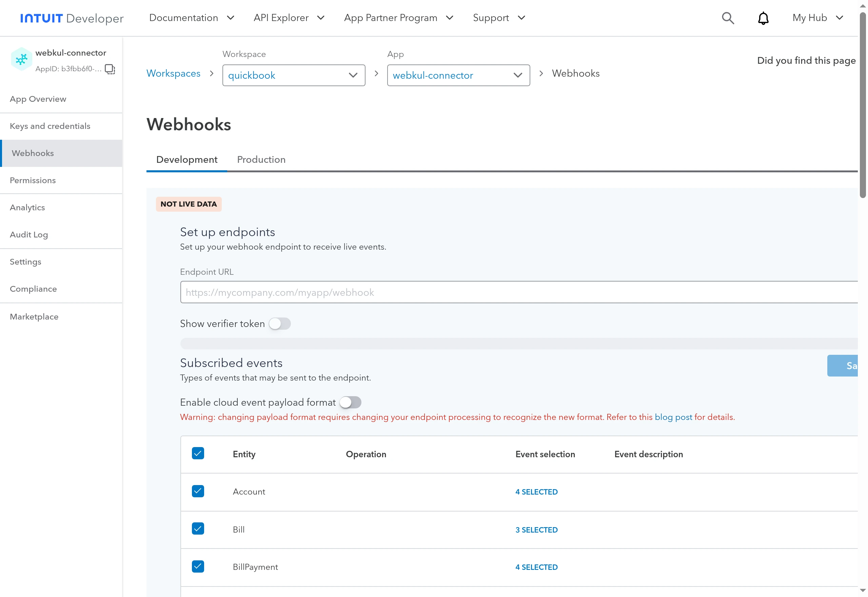868x597 pixels.
Task: Open BillPayment's 4 SELECTED event selection
Action: tap(536, 567)
